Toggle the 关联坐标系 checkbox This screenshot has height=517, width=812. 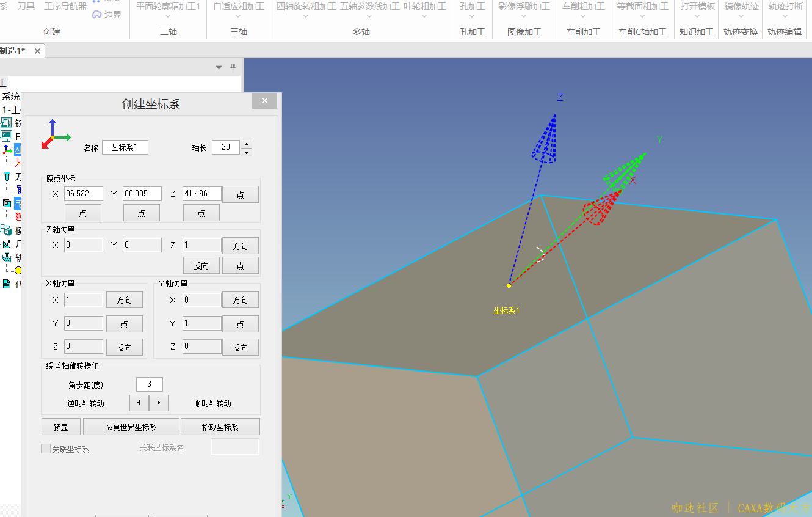point(46,449)
